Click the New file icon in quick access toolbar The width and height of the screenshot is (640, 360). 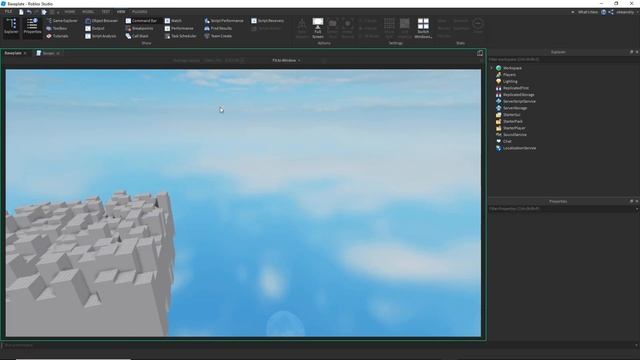(21, 12)
